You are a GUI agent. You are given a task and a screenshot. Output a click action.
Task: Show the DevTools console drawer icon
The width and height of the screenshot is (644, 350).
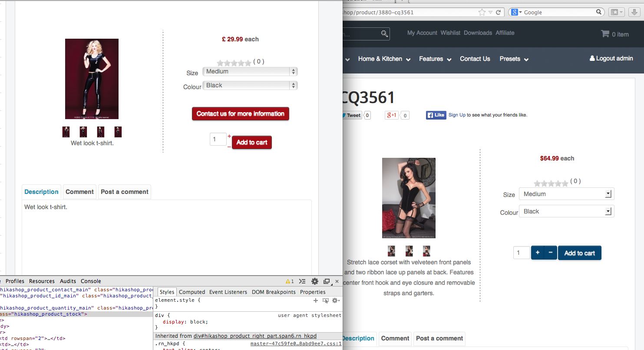click(303, 281)
